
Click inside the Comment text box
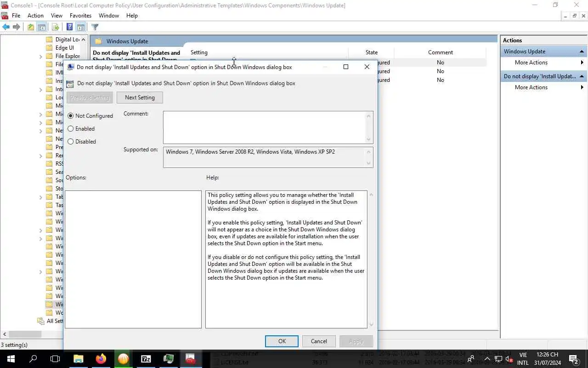coord(265,127)
